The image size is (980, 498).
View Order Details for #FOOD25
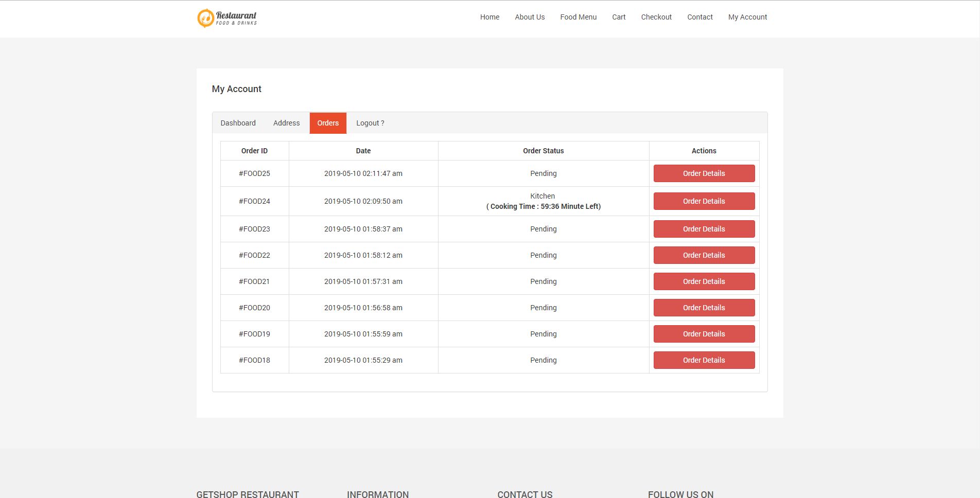[x=704, y=173]
